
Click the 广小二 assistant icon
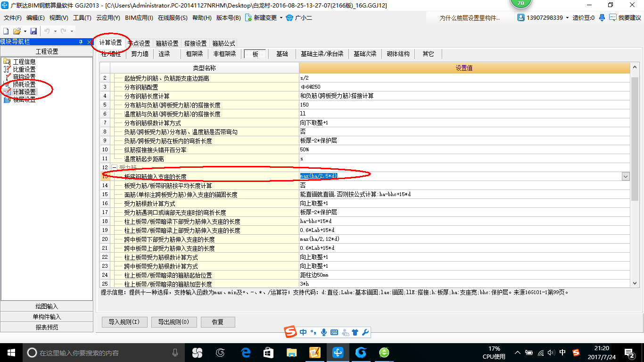290,17
